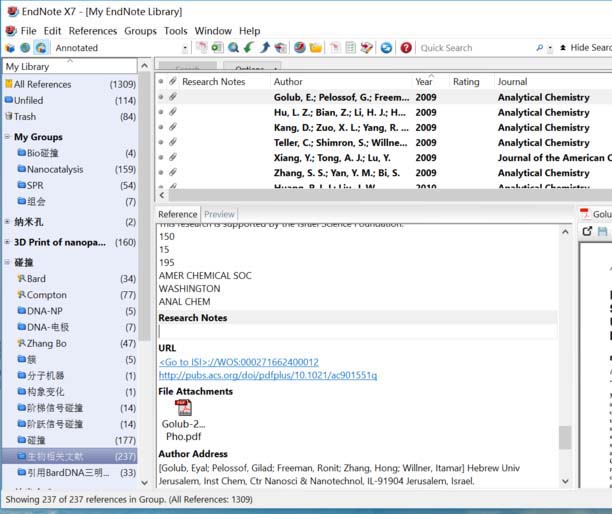Click the Sync Library toolbar icon
The width and height of the screenshot is (612, 514).
(386, 48)
